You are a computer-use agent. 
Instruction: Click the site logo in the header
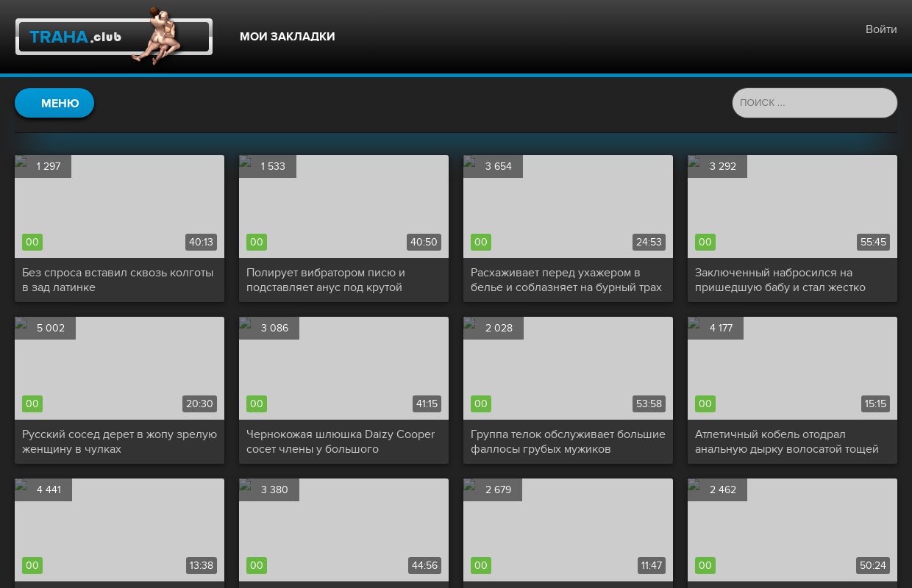[114, 37]
